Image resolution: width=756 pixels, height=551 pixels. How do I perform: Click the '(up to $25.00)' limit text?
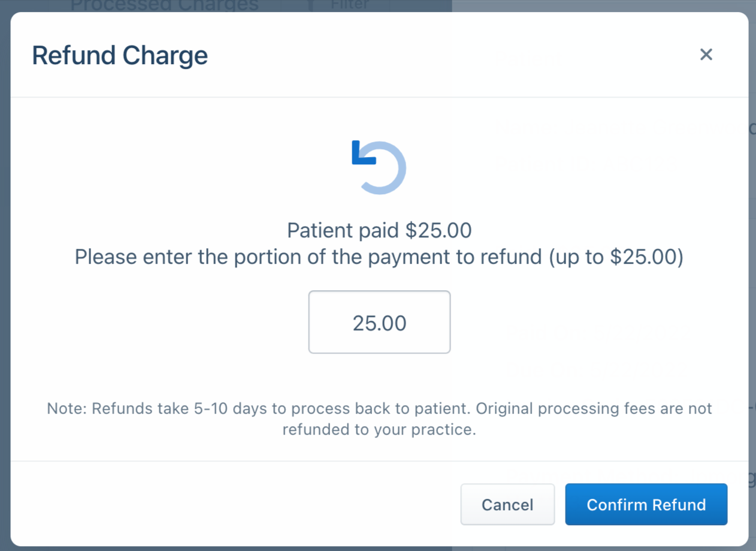tap(615, 257)
